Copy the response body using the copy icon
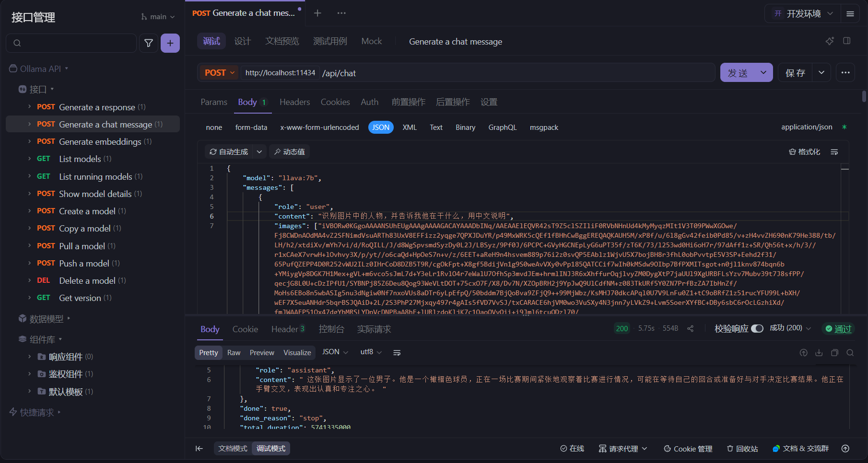Screen dimensions: 868x463 834,352
